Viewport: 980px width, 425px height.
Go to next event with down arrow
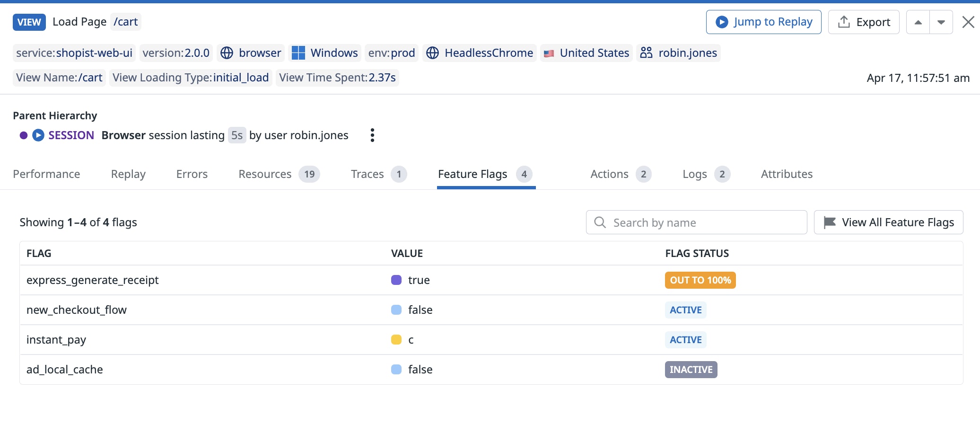click(941, 22)
